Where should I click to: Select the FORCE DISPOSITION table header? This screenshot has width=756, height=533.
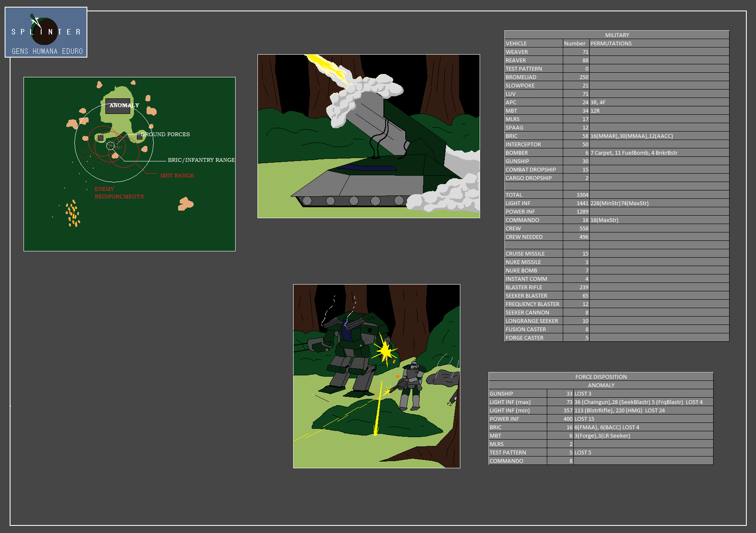(601, 377)
